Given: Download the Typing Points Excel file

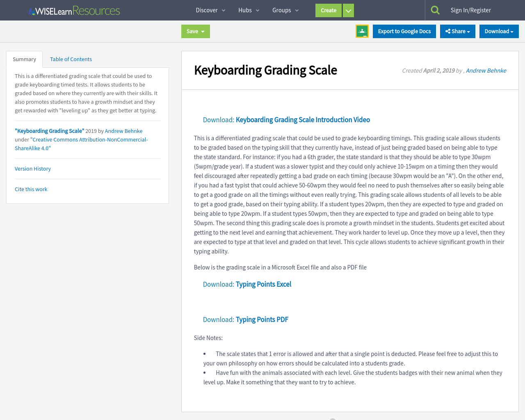Looking at the screenshot, I should 263,284.
